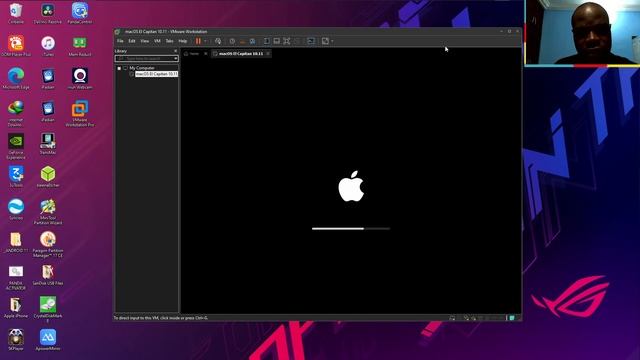Launch Microsoft Edge from the desktop
This screenshot has height=360, width=640.
(16, 78)
